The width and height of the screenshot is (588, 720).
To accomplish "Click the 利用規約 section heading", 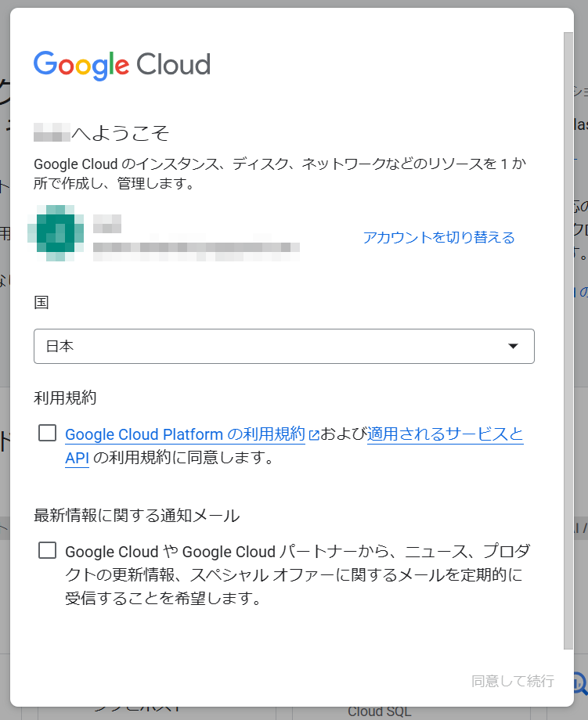I will pos(65,398).
